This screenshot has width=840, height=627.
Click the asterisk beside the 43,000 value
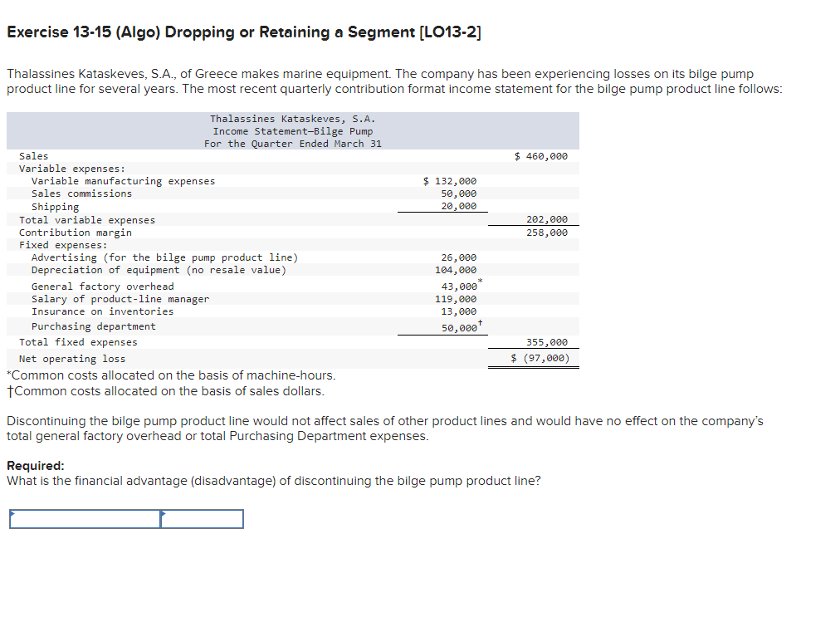(x=478, y=282)
